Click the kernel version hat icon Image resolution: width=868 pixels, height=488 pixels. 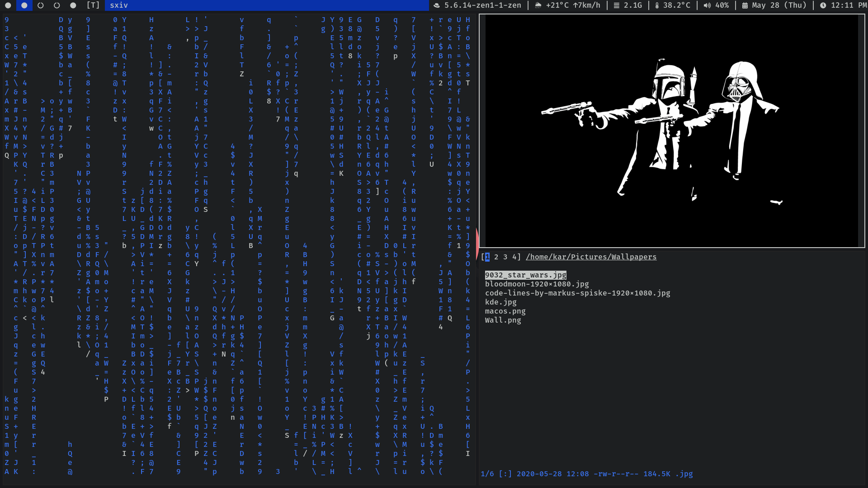[437, 5]
